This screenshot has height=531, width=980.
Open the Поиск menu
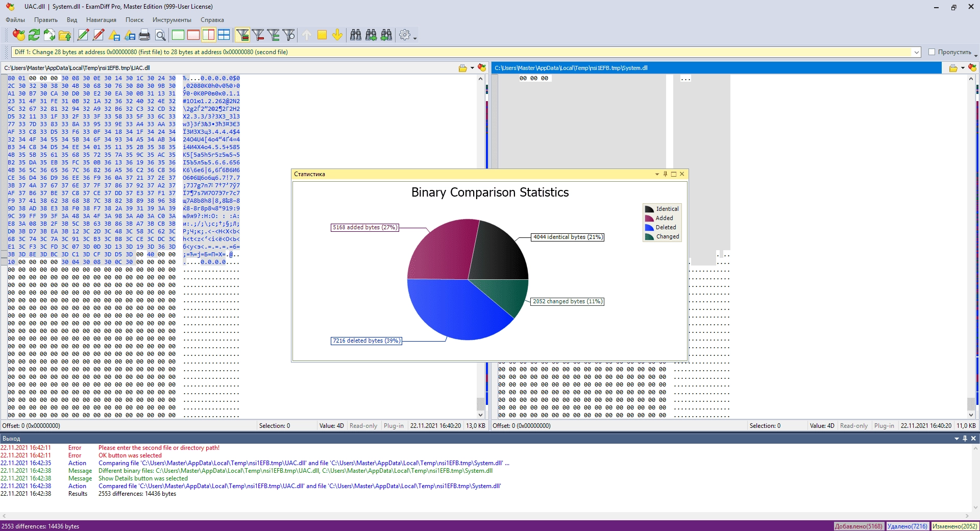click(134, 20)
